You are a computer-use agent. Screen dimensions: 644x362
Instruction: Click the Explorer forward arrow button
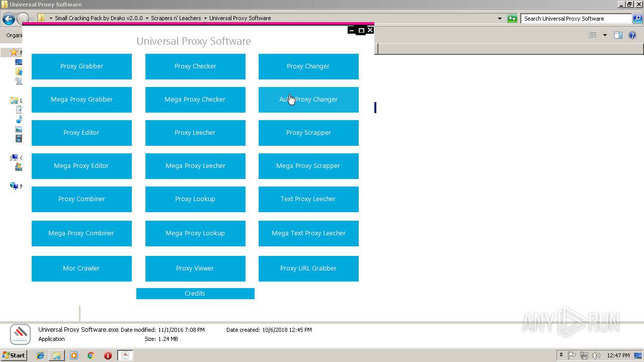tap(23, 19)
